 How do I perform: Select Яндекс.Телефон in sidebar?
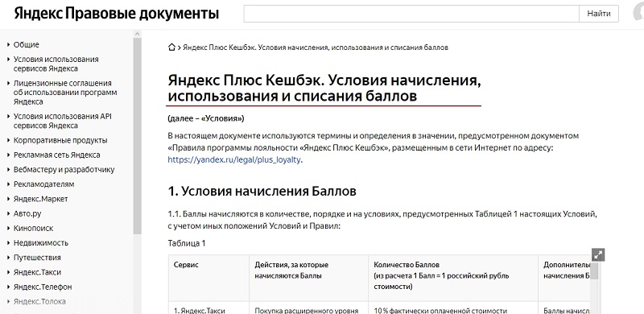click(43, 287)
